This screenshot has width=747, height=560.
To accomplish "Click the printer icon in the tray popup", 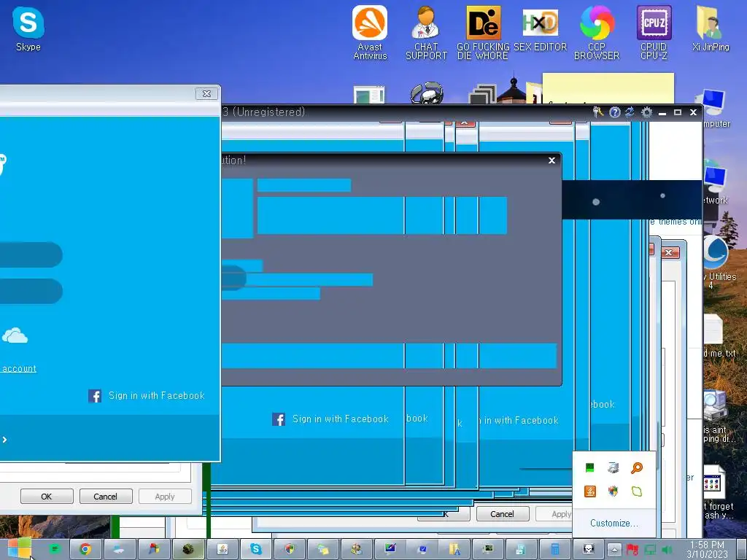I will 613,467.
